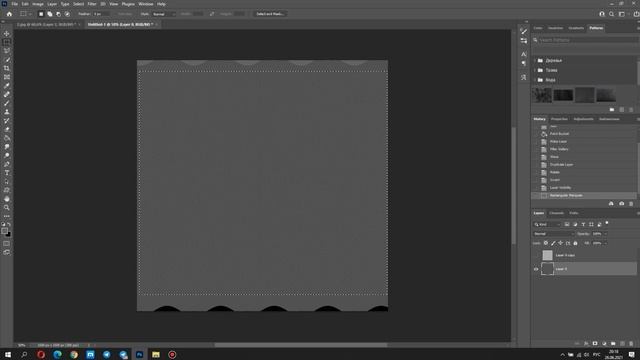Expand the Деревья pattern folder
This screenshot has width=640, height=360.
point(535,60)
